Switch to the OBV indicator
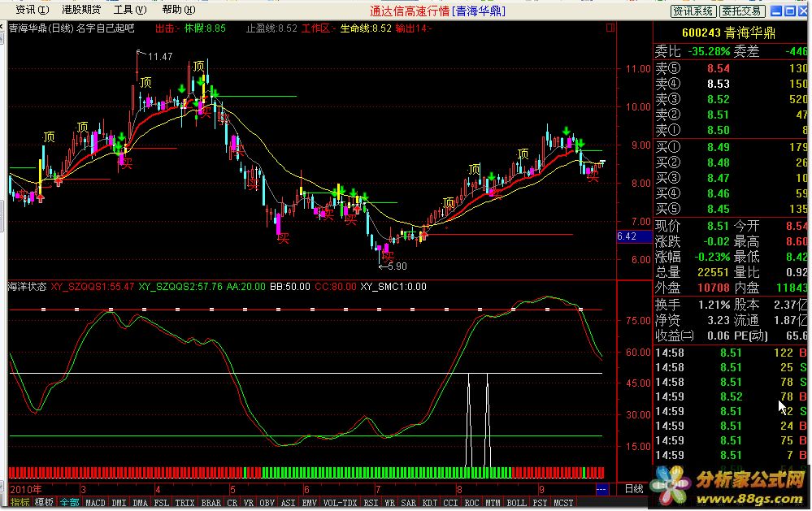The image size is (812, 511). 267,503
